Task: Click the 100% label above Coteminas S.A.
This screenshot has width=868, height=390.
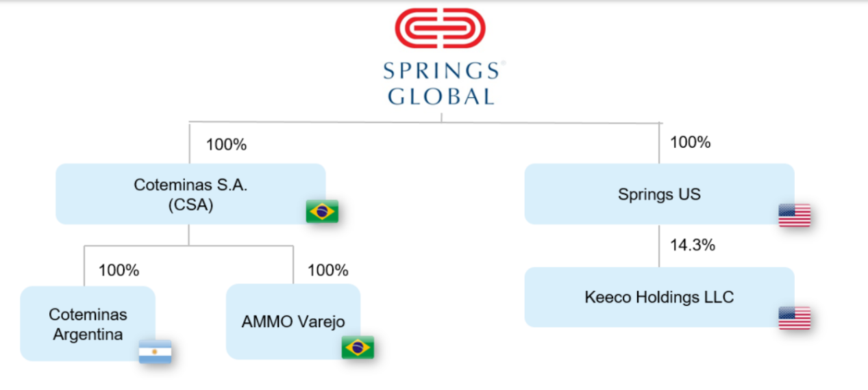Action: [x=226, y=145]
